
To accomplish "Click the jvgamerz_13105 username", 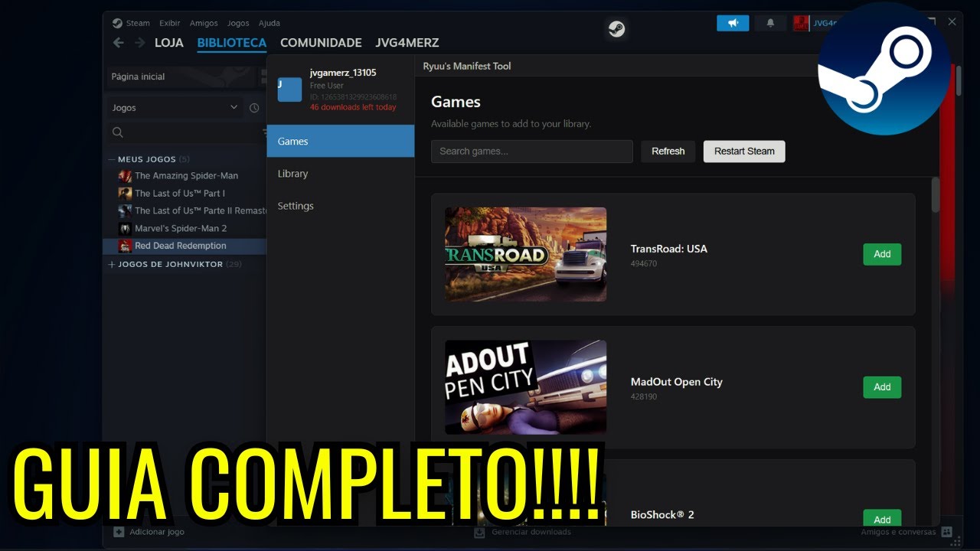I will pyautogui.click(x=343, y=73).
